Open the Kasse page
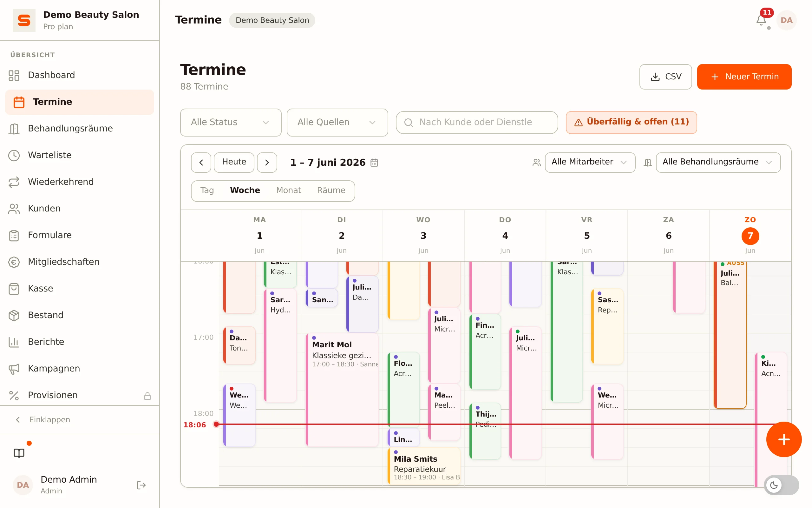This screenshot has height=508, width=812. point(80,288)
